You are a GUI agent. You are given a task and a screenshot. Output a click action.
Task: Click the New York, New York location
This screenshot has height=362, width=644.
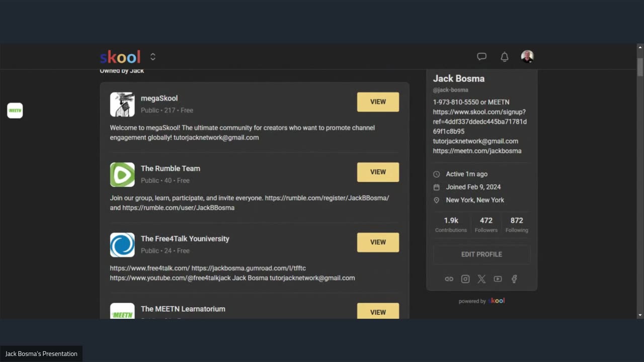[475, 200]
